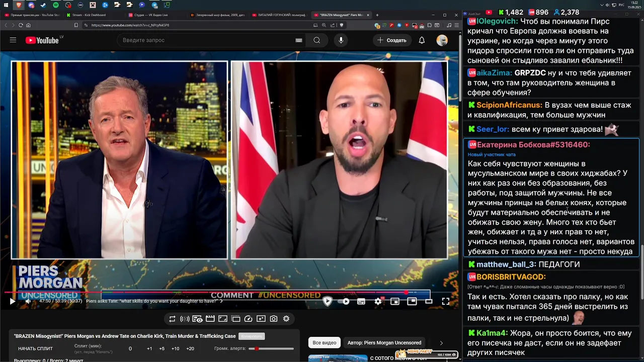Screen dimensions: 644x362
Task: Mute the video volume
Action: coord(28,301)
